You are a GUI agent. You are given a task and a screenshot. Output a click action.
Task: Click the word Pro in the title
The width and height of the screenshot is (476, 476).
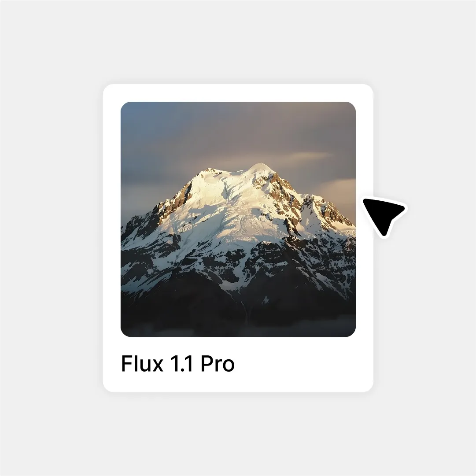pos(218,363)
